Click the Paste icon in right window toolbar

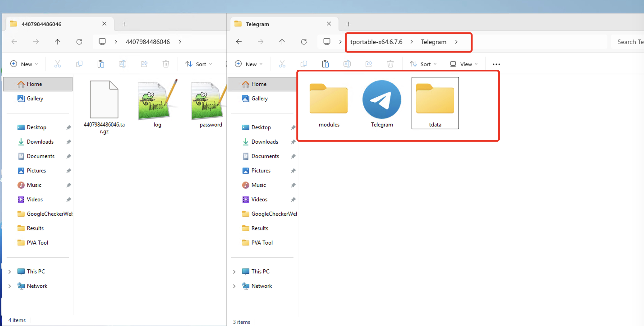tap(325, 64)
